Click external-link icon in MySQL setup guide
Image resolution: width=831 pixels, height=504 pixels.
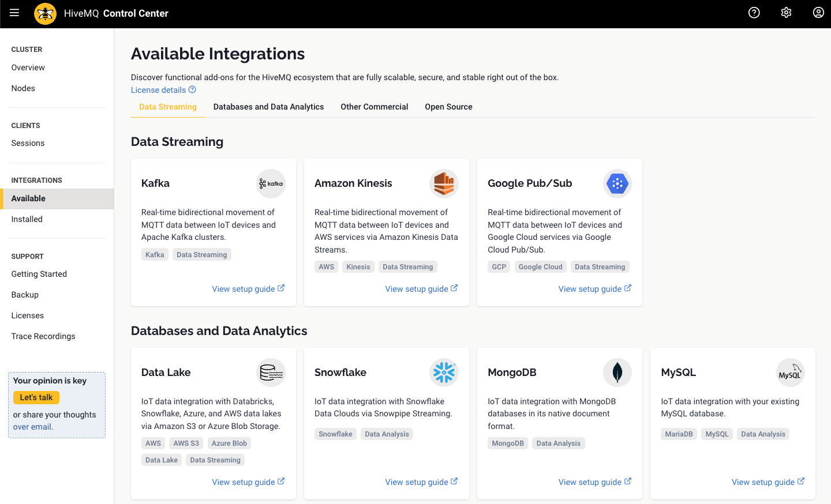pos(801,481)
